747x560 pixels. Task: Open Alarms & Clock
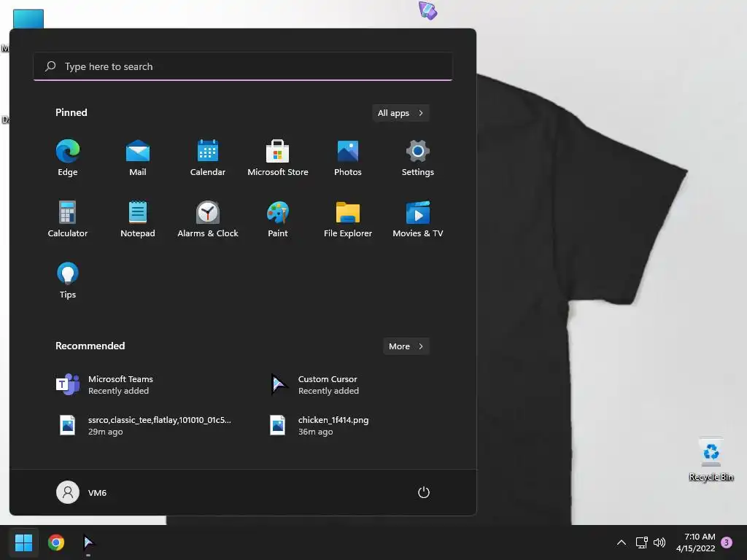(x=208, y=219)
